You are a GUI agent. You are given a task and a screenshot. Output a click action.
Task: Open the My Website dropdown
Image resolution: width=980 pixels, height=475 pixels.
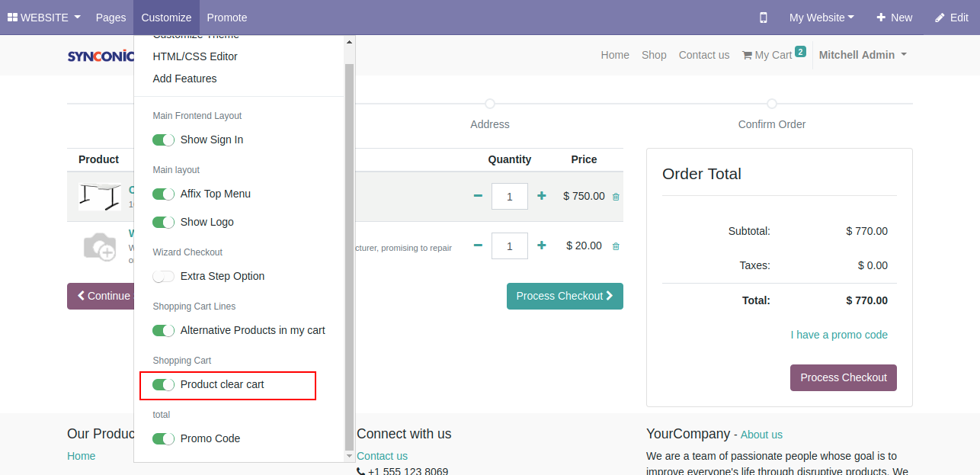[821, 18]
